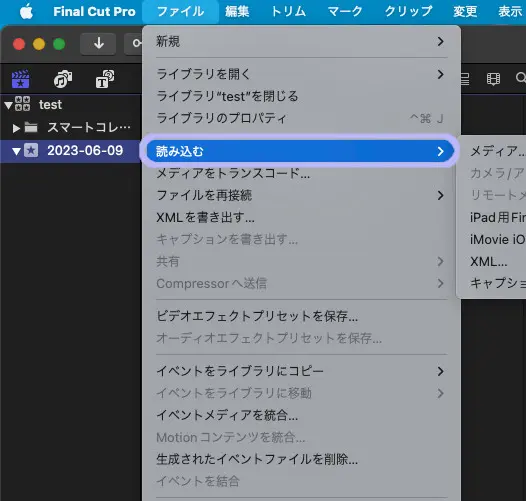Click the chevron beside 新規
Screen dimensions: 526x501
(441, 42)
